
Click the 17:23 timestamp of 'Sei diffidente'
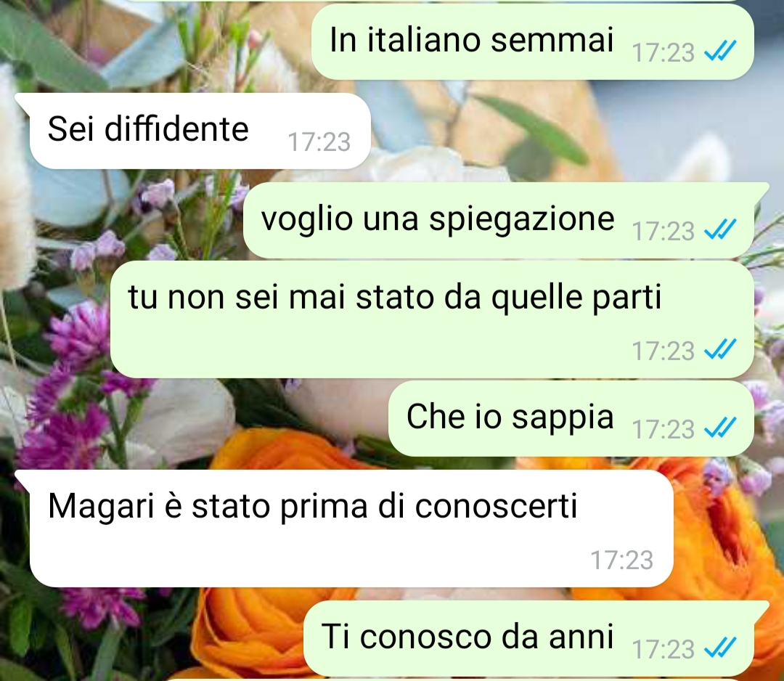[x=319, y=142]
